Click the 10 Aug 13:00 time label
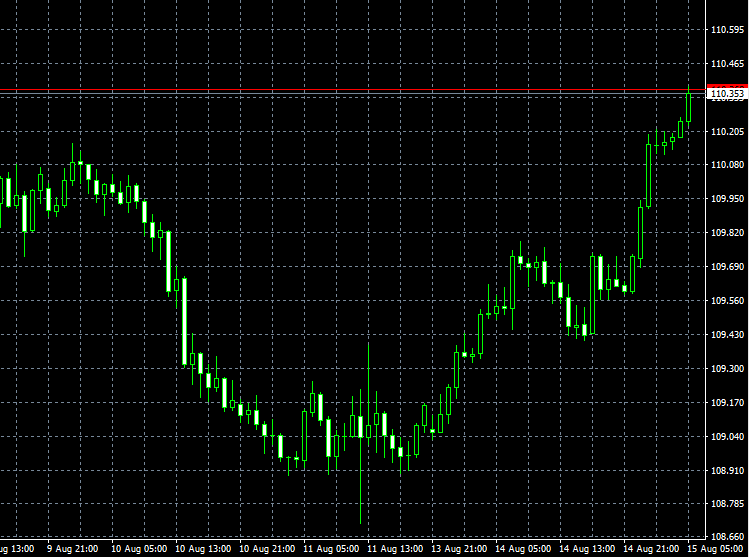The width and height of the screenshot is (749, 557). pos(203,549)
